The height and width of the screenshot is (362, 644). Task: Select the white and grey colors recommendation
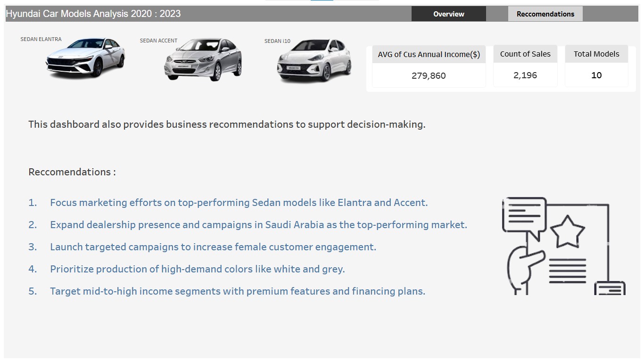(x=198, y=269)
